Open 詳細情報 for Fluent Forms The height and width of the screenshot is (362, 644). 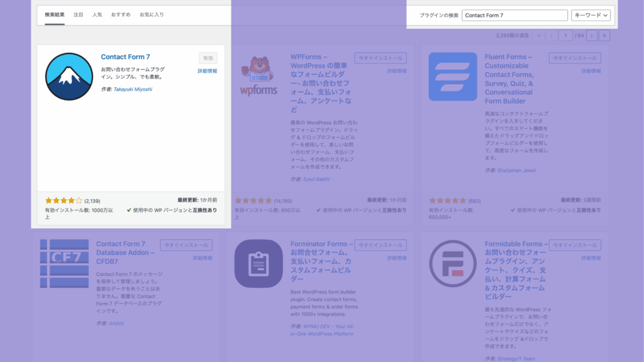591,71
